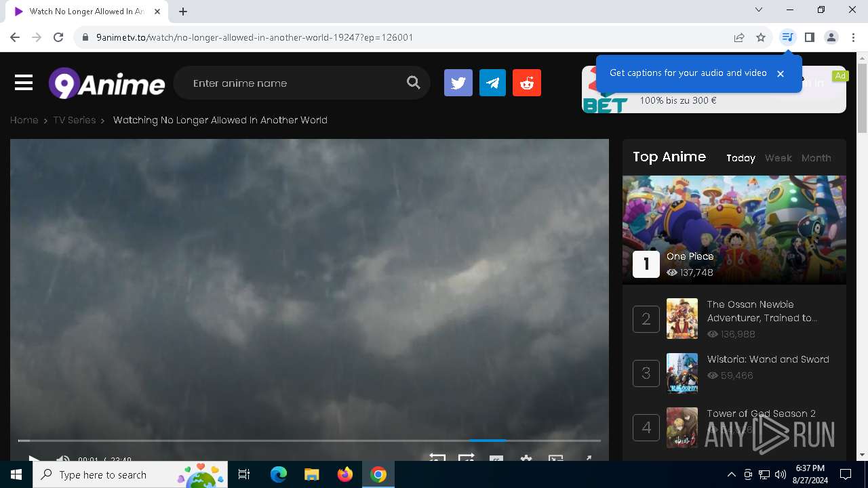Reload the current page
The image size is (868, 488).
click(x=58, y=37)
